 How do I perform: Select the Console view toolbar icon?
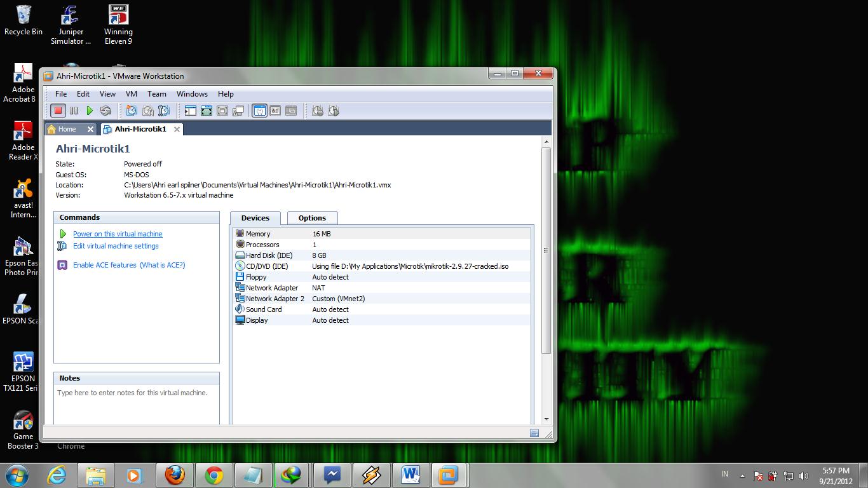pos(291,111)
